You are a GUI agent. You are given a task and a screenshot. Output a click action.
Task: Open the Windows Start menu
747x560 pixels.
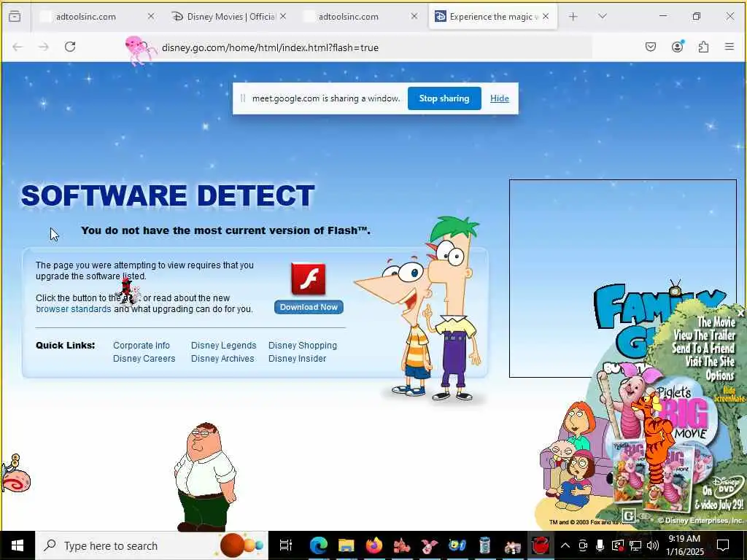pos(18,545)
